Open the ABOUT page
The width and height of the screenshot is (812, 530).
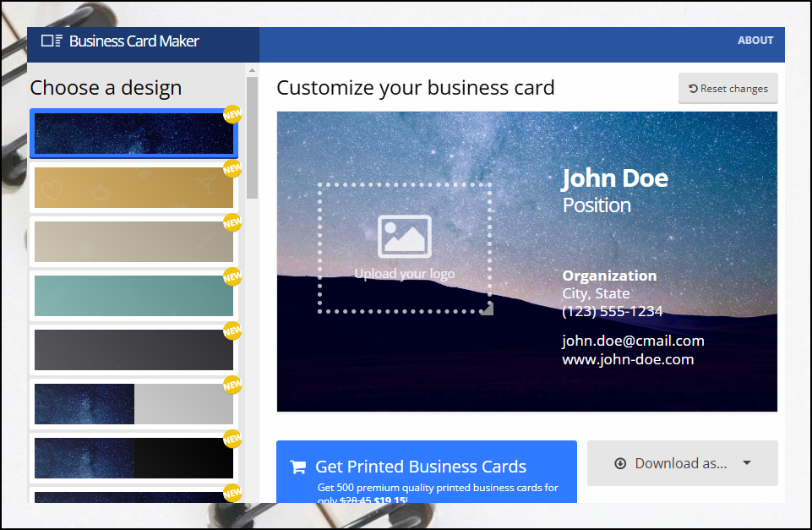[x=755, y=41]
